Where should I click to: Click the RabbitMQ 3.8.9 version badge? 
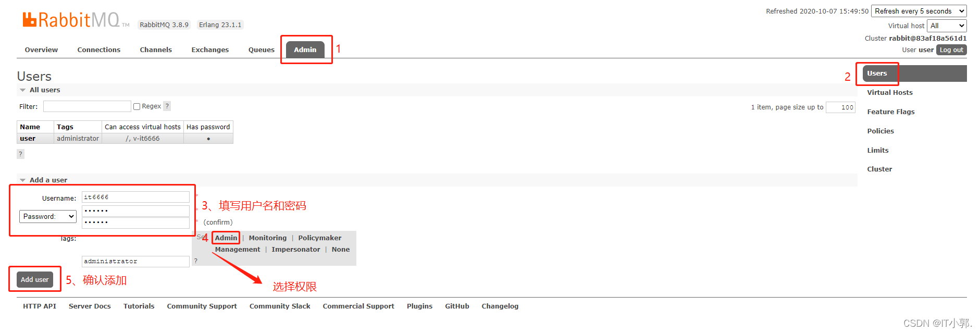(164, 25)
